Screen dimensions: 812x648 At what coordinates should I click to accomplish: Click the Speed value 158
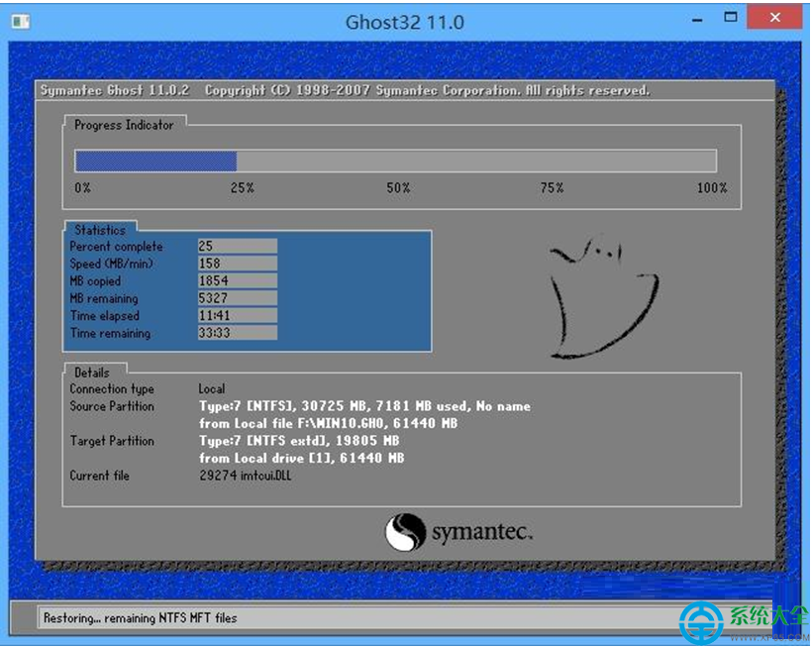coord(238,264)
